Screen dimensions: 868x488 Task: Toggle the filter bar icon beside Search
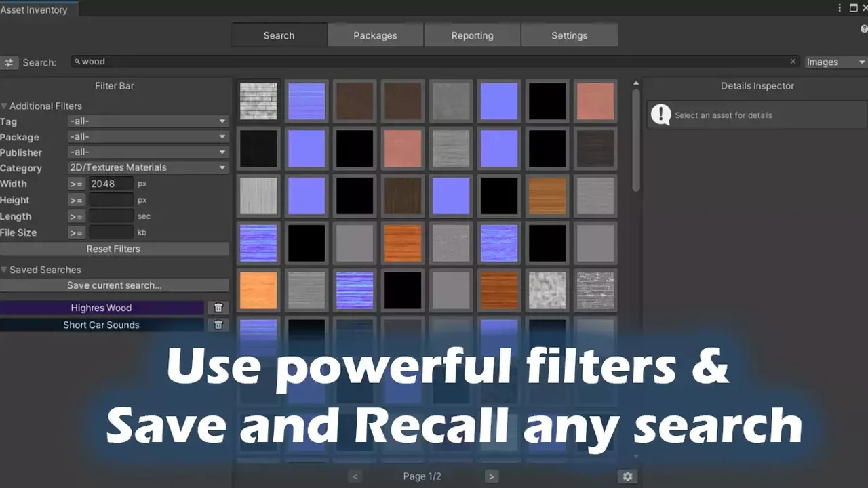click(9, 62)
